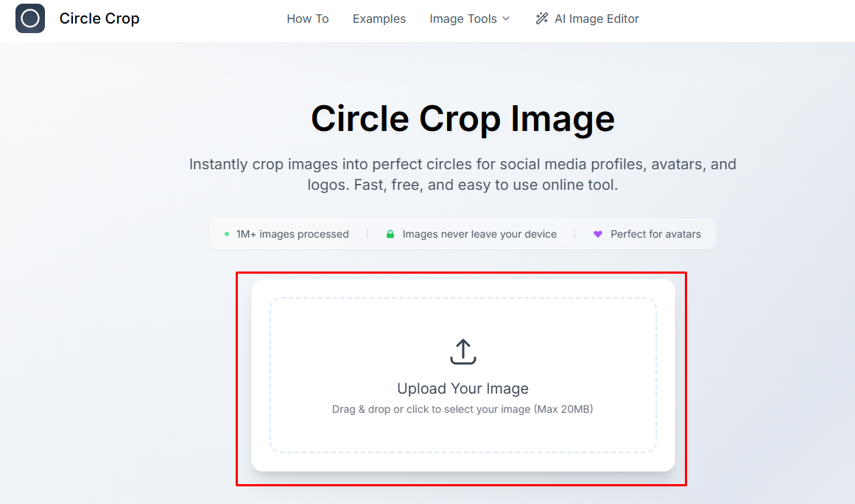Screen dimensions: 855x504
Task: Open the AI Image Editor link
Action: tap(597, 18)
